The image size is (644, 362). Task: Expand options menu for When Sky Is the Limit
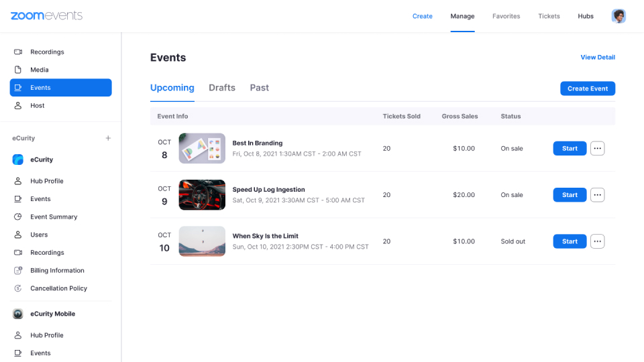pos(597,241)
